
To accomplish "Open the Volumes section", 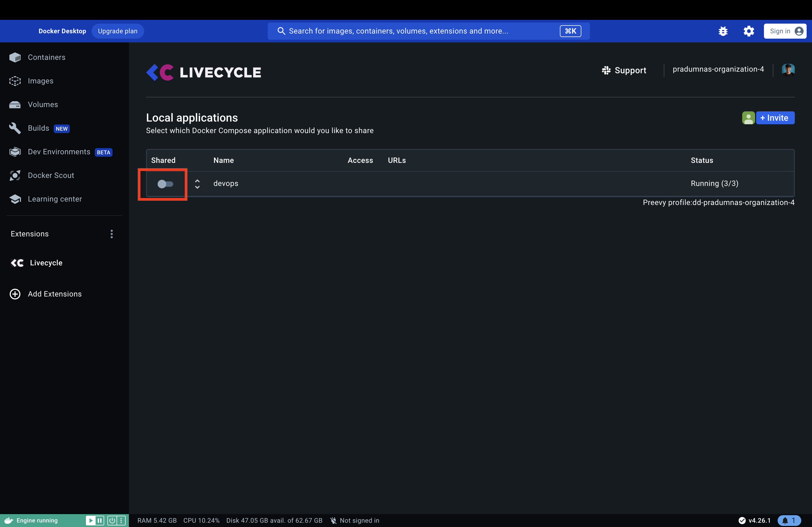I will coord(43,104).
